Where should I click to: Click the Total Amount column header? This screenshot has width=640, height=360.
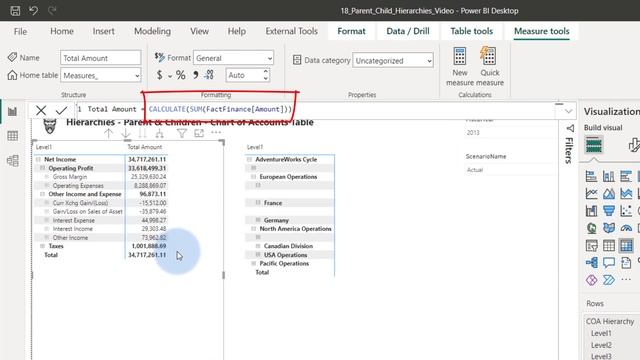pos(145,147)
